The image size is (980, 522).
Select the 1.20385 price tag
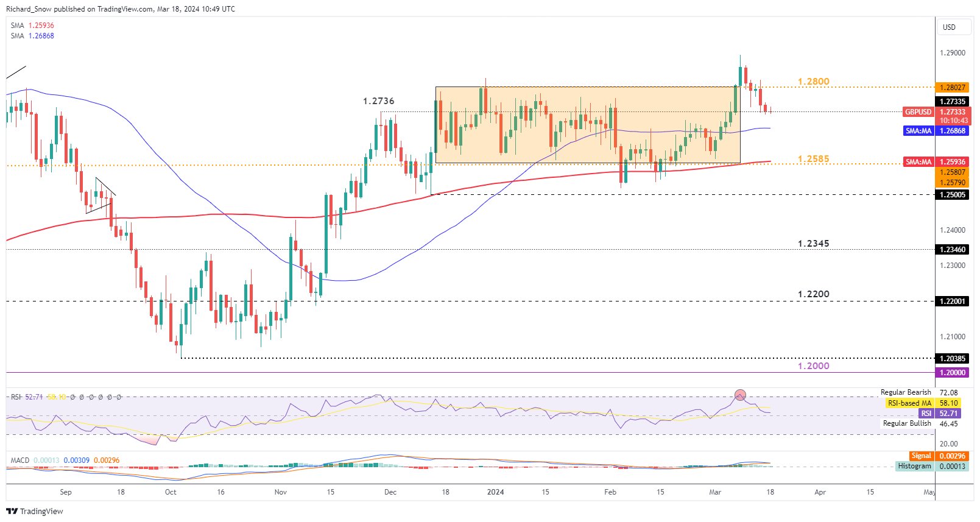pyautogui.click(x=952, y=359)
